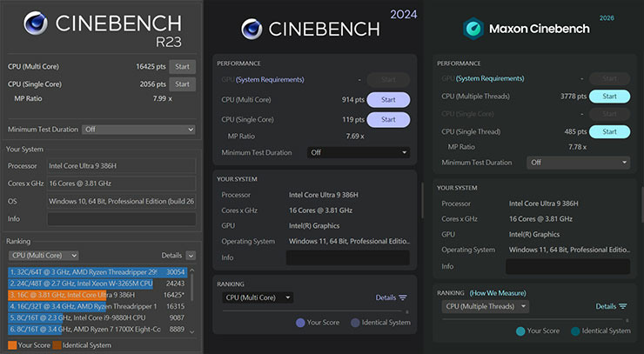This screenshot has width=644, height=354.
Task: Click scroll-down arrow of R23 ranking list
Action: click(x=191, y=332)
